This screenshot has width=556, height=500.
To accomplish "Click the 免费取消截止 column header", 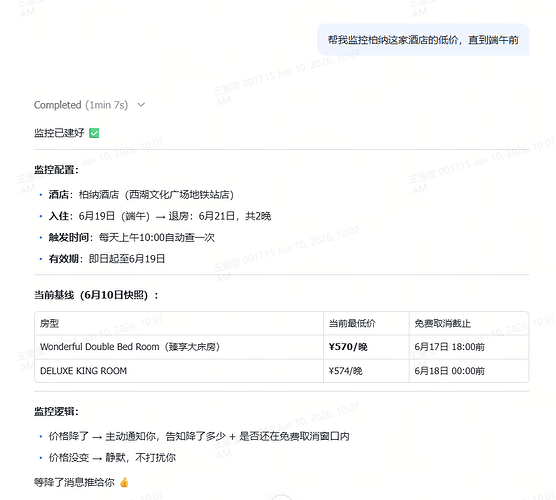I will [x=443, y=323].
